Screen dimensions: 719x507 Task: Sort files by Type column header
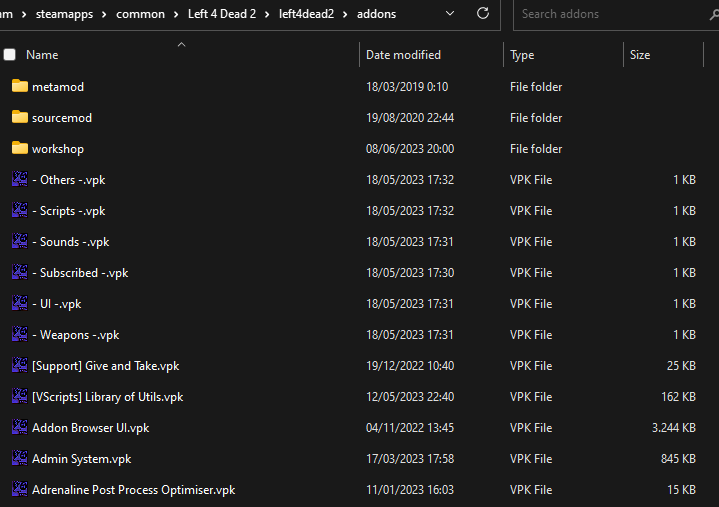click(522, 55)
